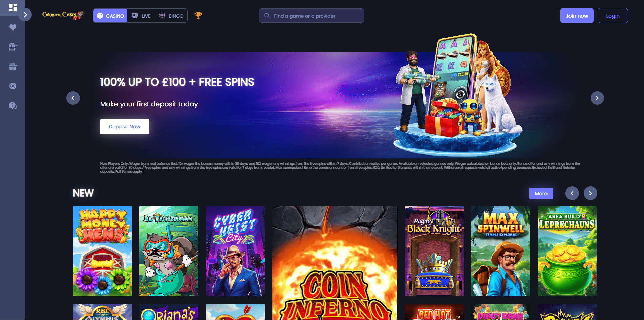Switch to the BINGO tab

(171, 16)
